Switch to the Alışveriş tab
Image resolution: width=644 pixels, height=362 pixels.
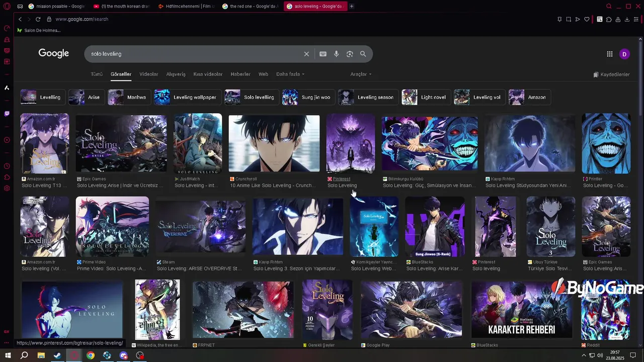(176, 74)
